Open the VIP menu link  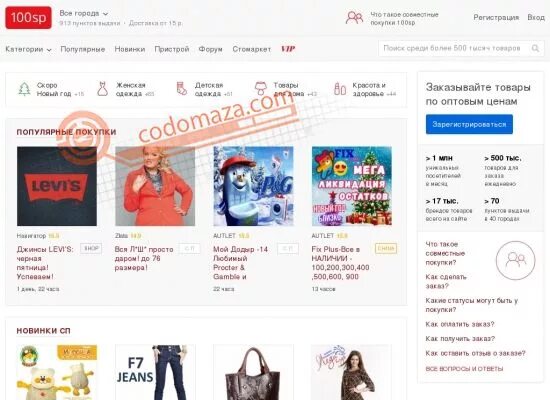pos(288,49)
